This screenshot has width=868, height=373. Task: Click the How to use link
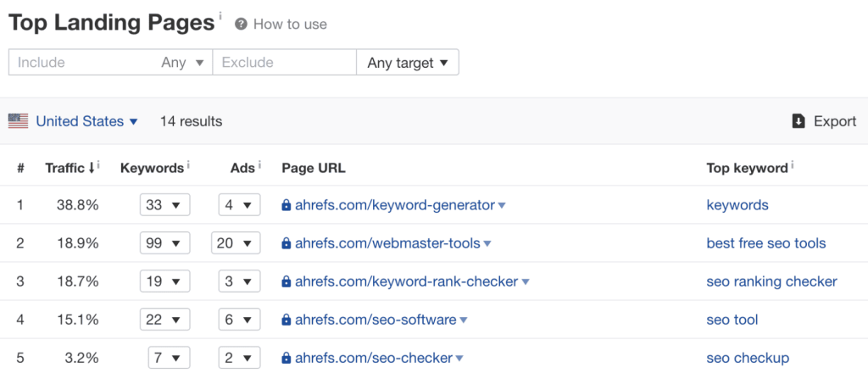(x=290, y=25)
